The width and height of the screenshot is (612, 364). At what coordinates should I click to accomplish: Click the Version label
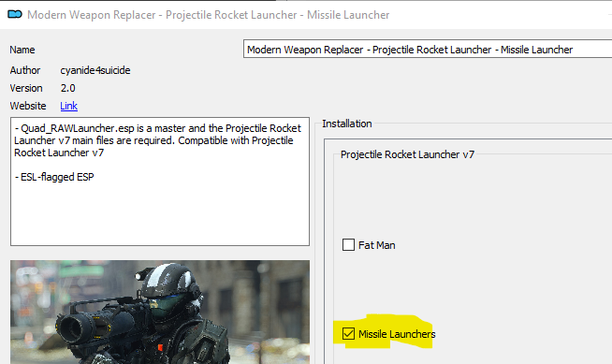tap(26, 88)
